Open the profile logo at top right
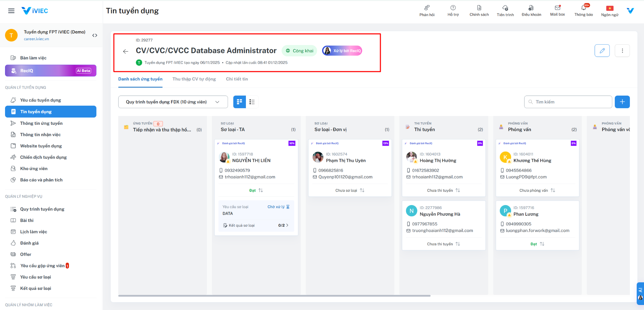Screen dimensions: 644x310 [x=630, y=11]
